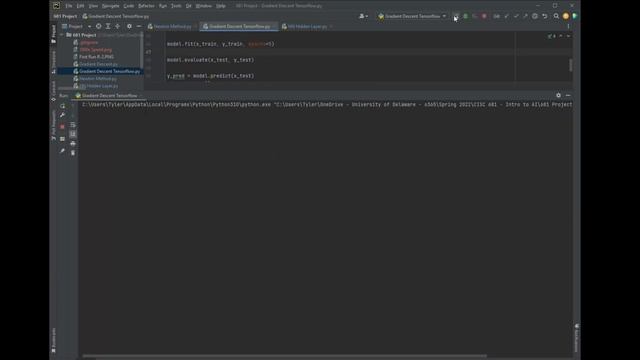Select NN Hidden Layer.py in project tree

98,86
